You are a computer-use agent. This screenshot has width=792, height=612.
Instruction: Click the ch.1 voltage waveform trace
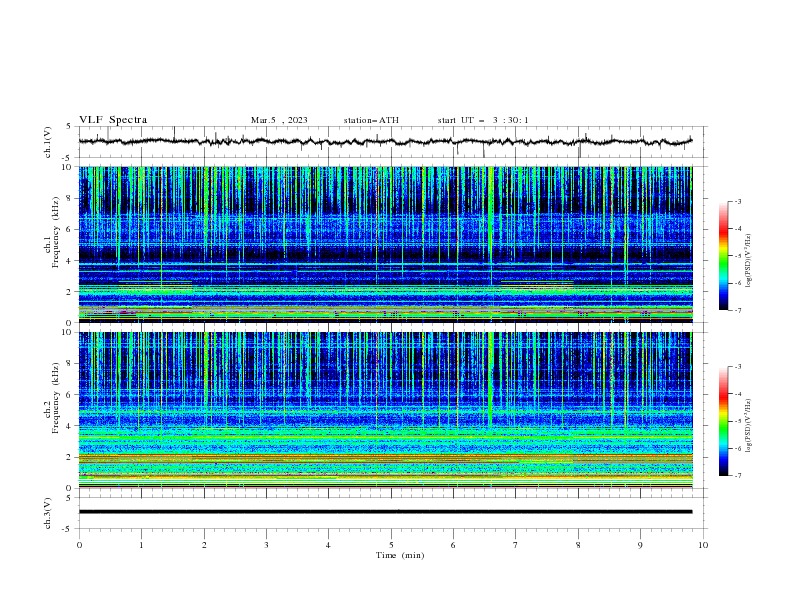(385, 141)
